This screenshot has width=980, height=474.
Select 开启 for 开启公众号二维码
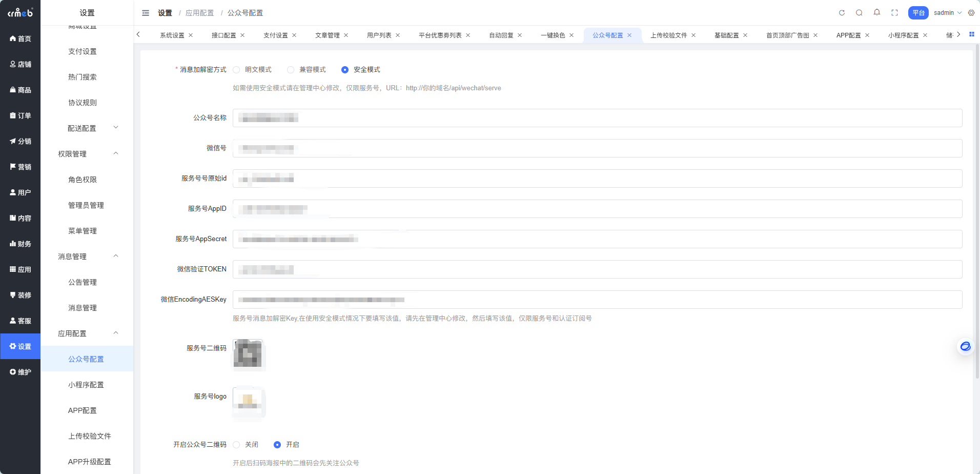point(287,445)
